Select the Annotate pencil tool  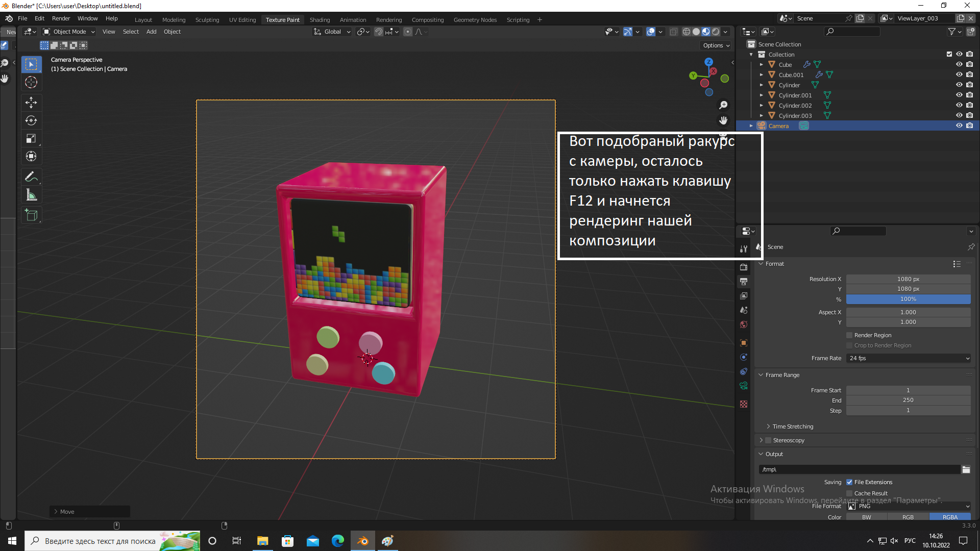click(x=31, y=177)
